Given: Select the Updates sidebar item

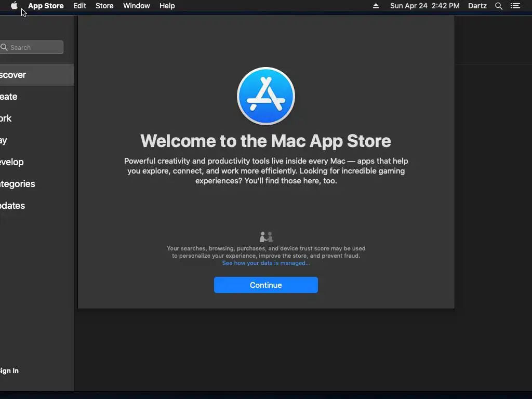Looking at the screenshot, I should pyautogui.click(x=37, y=205).
